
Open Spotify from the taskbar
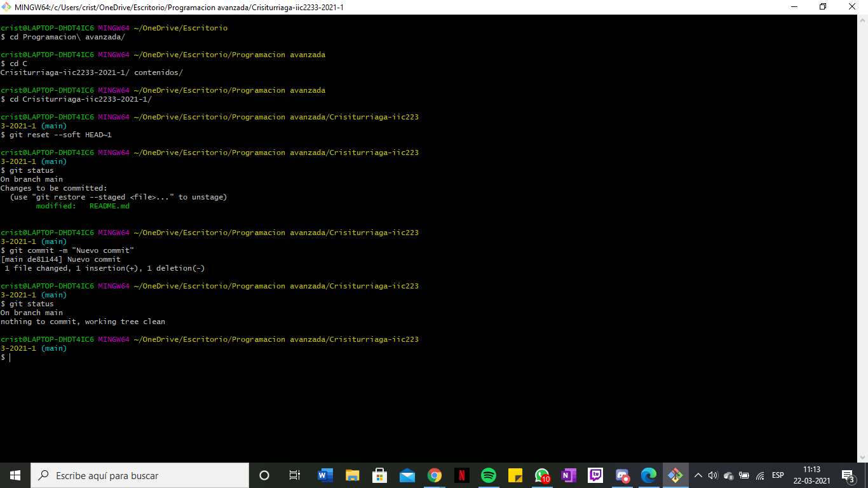(x=489, y=475)
